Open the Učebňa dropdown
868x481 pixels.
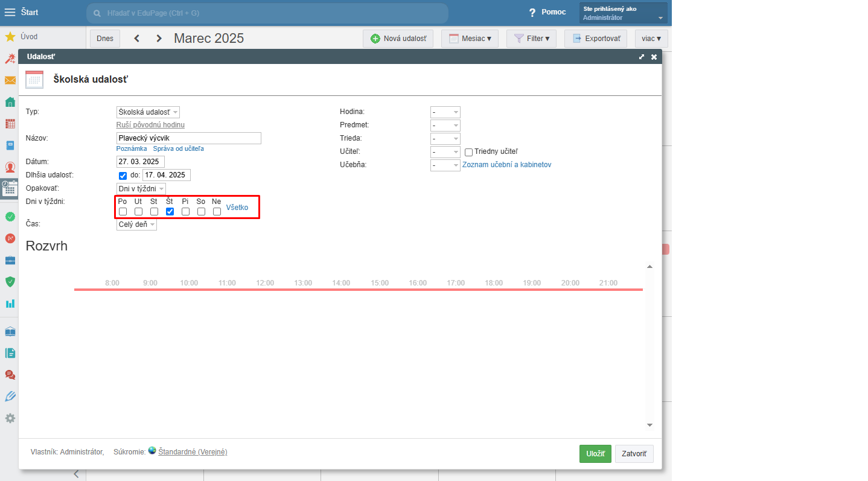445,165
